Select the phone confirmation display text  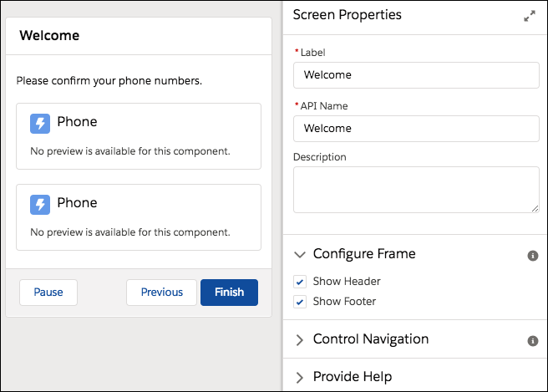pos(109,81)
